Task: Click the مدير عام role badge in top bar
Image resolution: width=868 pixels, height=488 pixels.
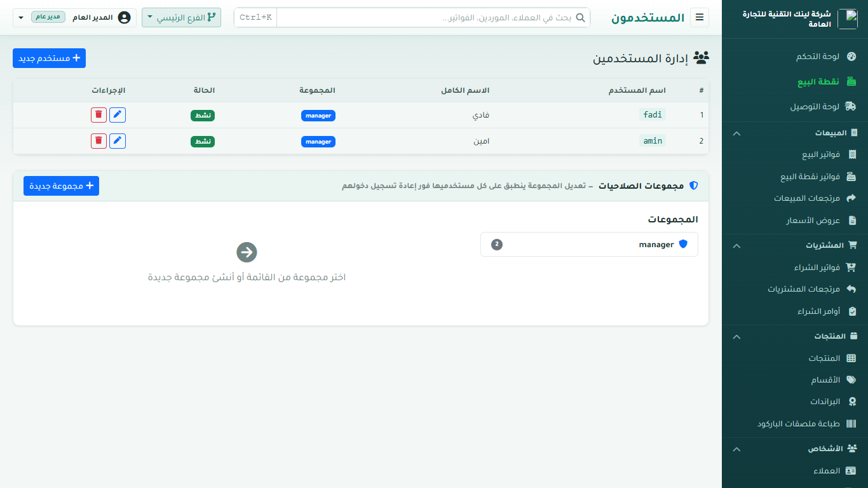Action: pyautogui.click(x=48, y=17)
